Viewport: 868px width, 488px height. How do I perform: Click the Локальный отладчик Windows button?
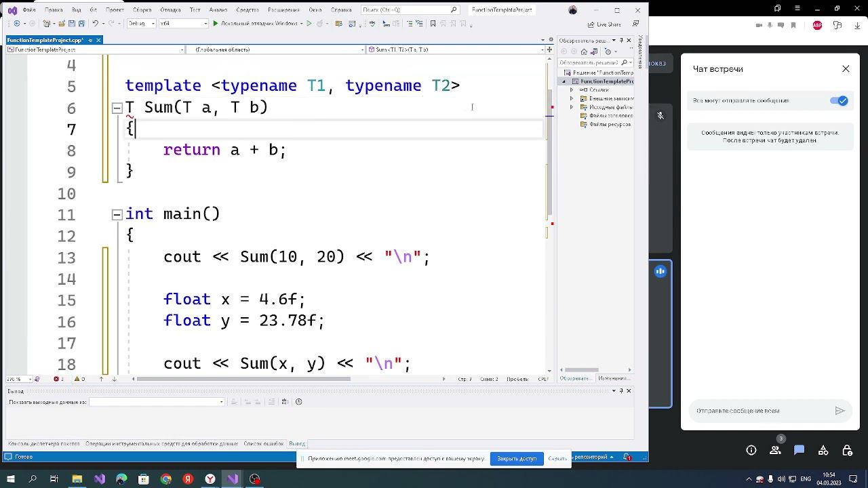(258, 23)
